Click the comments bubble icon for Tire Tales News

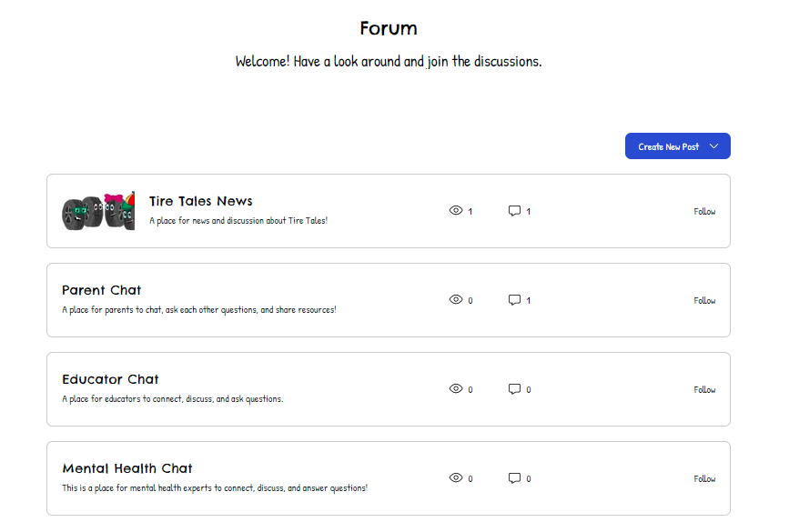pyautogui.click(x=514, y=211)
